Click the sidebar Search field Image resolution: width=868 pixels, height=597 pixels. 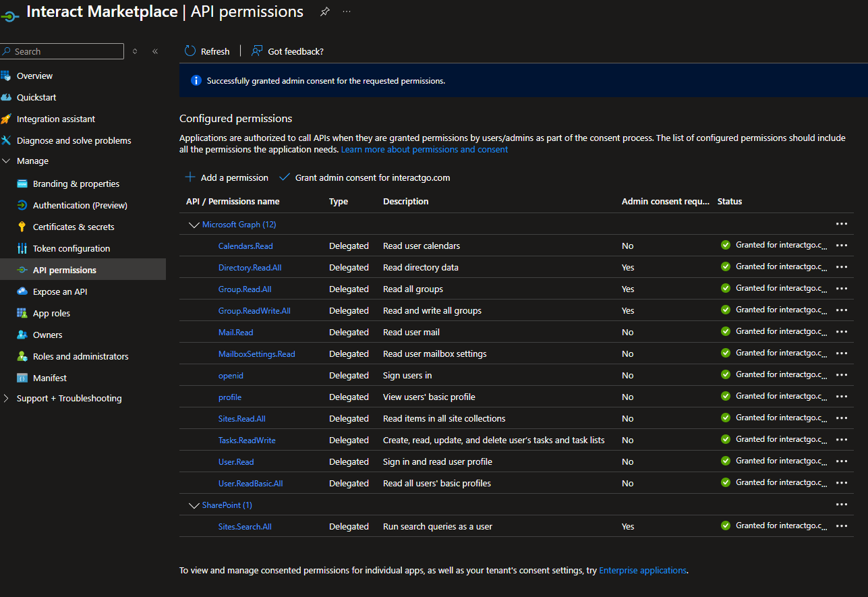coord(62,51)
